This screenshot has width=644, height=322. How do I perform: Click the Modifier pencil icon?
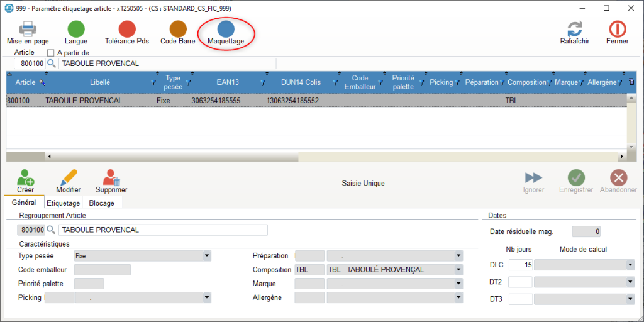pos(68,178)
